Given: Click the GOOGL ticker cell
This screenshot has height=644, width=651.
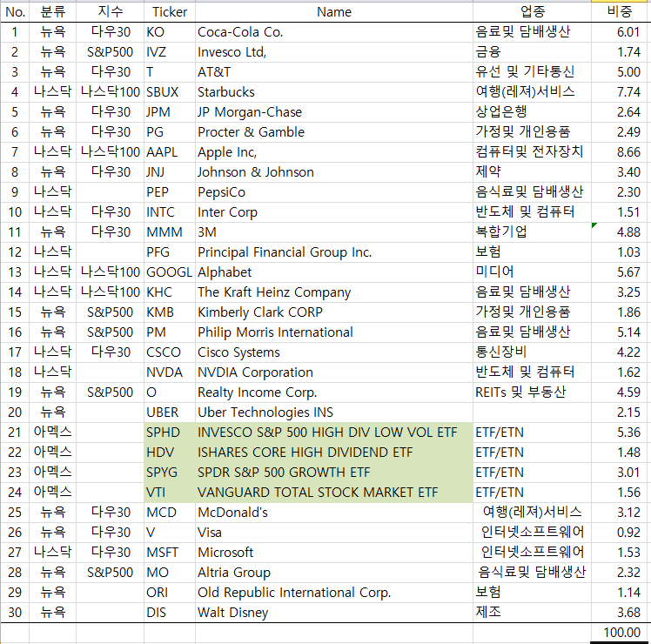Looking at the screenshot, I should (x=170, y=272).
